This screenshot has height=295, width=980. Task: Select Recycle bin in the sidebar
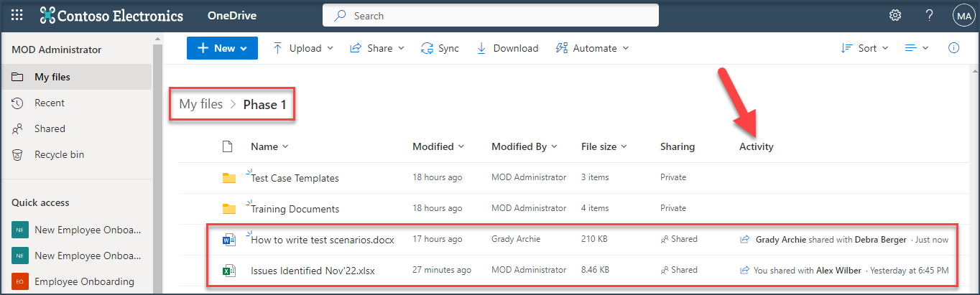pos(60,154)
